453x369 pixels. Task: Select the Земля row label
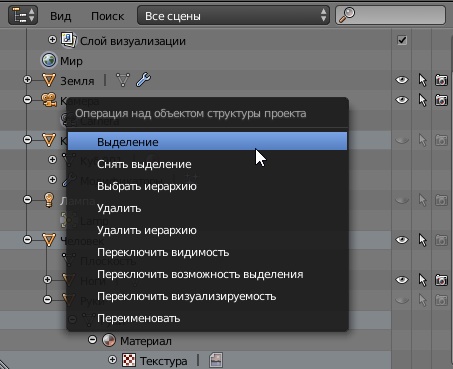pyautogui.click(x=77, y=81)
